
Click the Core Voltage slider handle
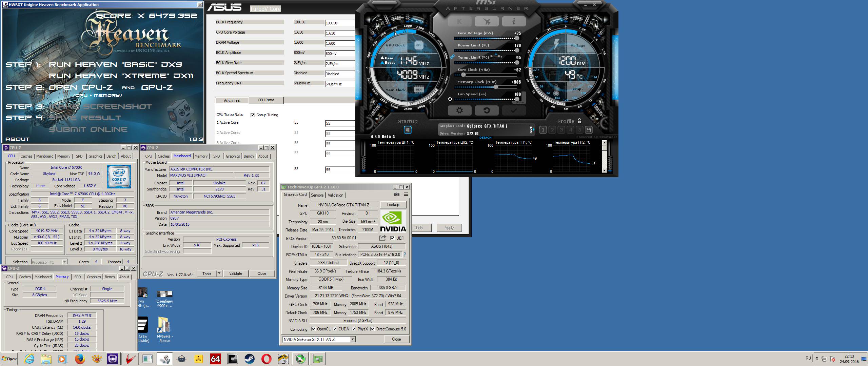pyautogui.click(x=517, y=38)
